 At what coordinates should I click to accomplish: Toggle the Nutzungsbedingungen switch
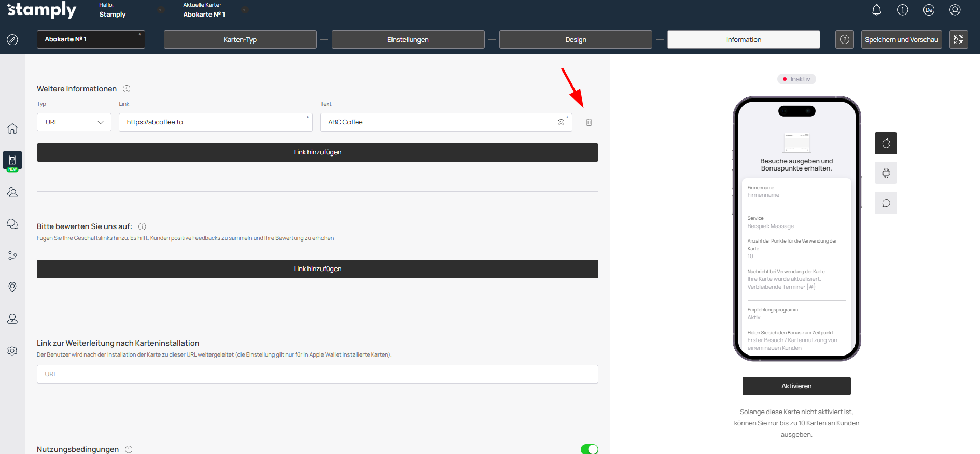(589, 449)
